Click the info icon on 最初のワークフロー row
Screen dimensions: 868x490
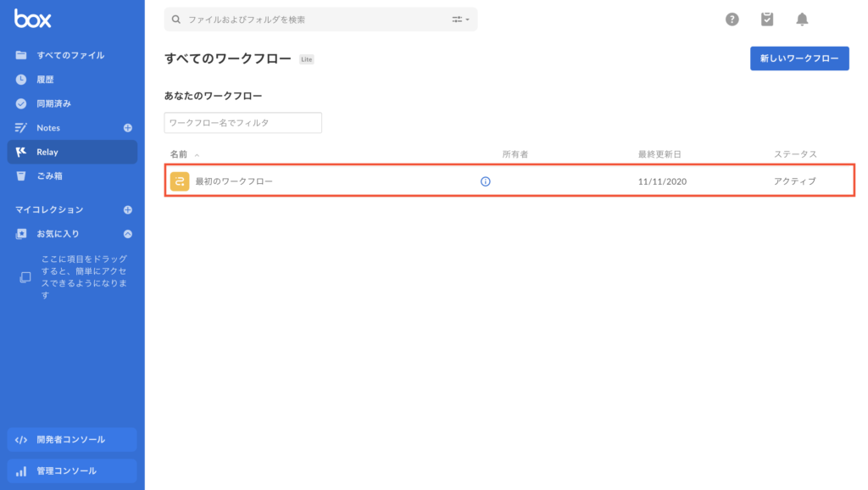[x=486, y=181]
